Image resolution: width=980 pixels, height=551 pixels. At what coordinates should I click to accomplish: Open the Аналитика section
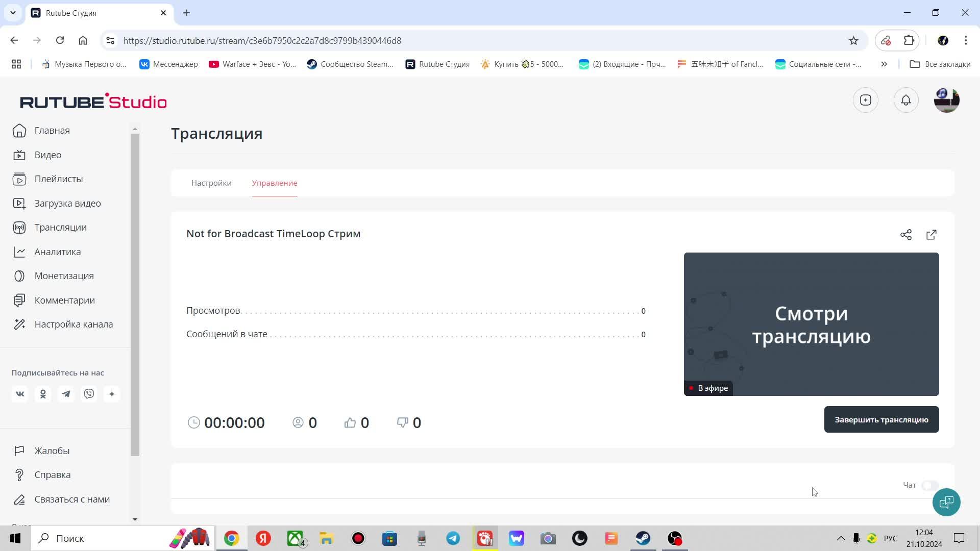click(x=57, y=252)
